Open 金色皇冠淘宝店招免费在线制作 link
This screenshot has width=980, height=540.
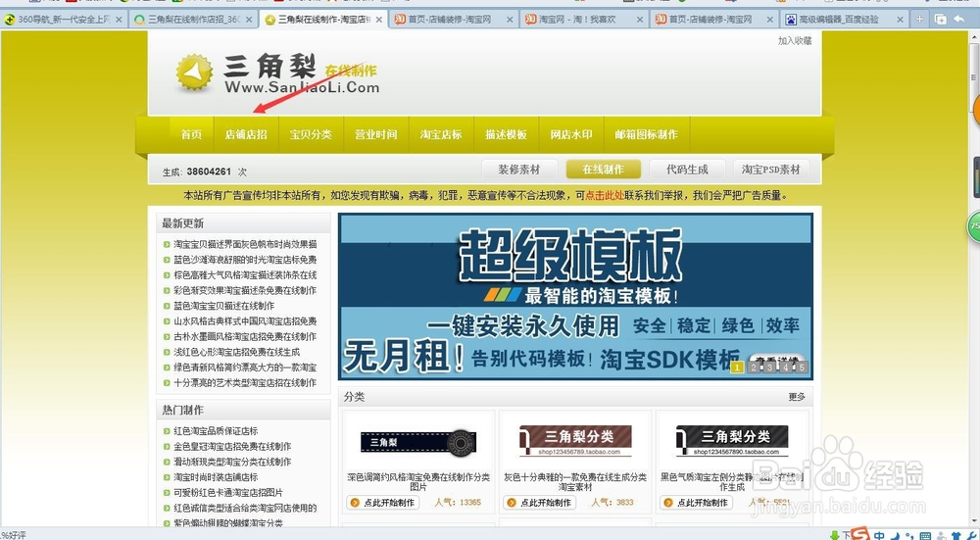(232, 446)
